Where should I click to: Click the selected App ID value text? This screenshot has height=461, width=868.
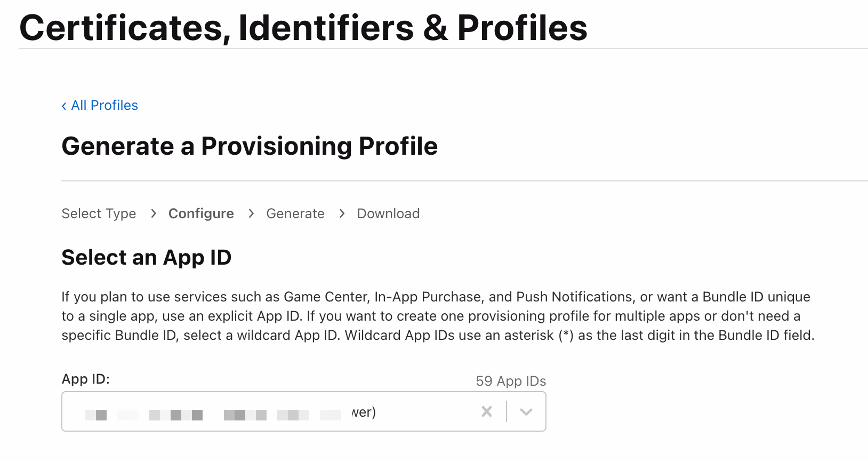click(x=230, y=413)
